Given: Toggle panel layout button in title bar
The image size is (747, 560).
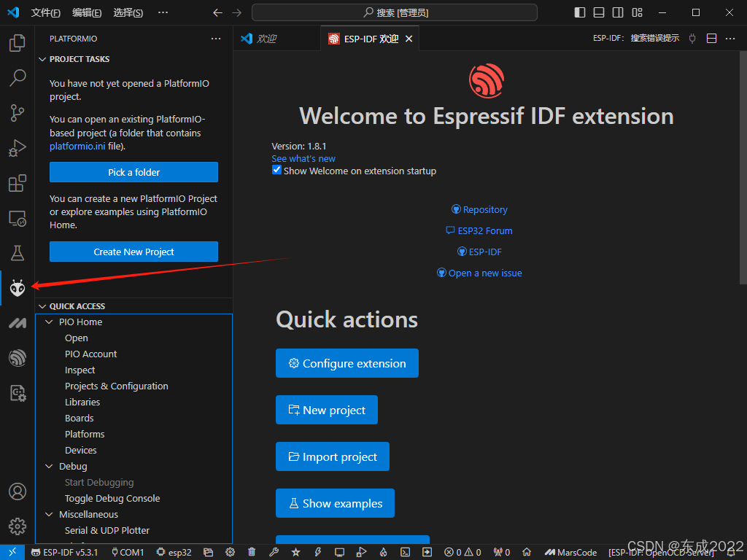Looking at the screenshot, I should pyautogui.click(x=599, y=12).
